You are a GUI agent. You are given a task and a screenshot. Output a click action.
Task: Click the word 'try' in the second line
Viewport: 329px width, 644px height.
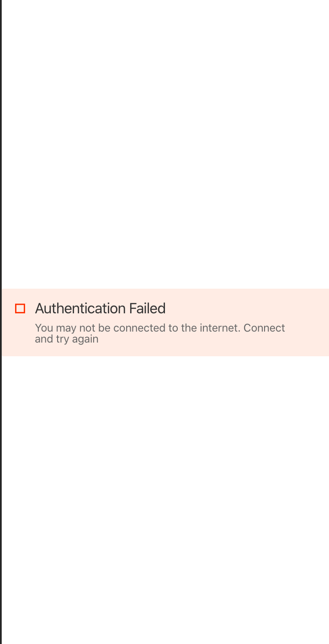[x=62, y=339]
